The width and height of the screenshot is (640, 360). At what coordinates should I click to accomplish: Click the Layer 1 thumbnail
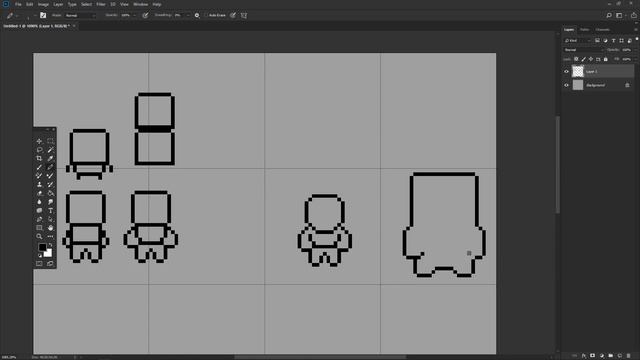pyautogui.click(x=578, y=71)
